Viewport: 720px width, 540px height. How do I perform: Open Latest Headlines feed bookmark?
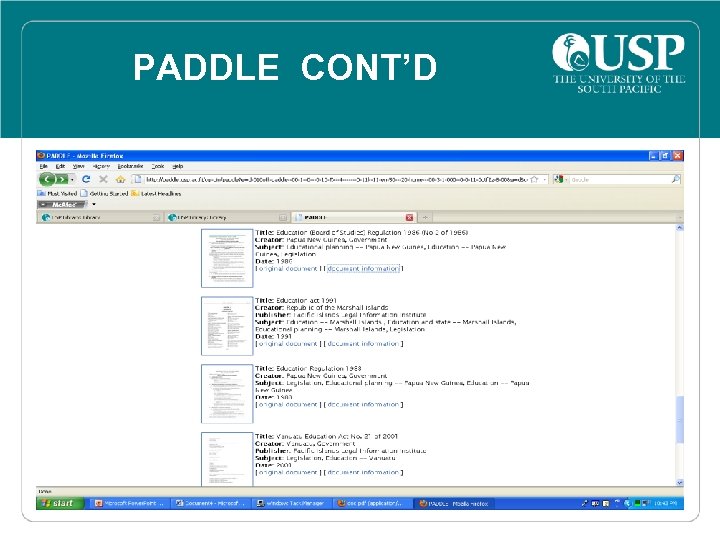click(x=156, y=194)
